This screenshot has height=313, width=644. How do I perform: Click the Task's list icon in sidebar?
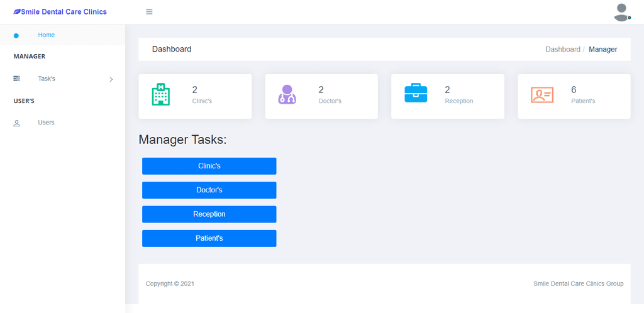17,79
